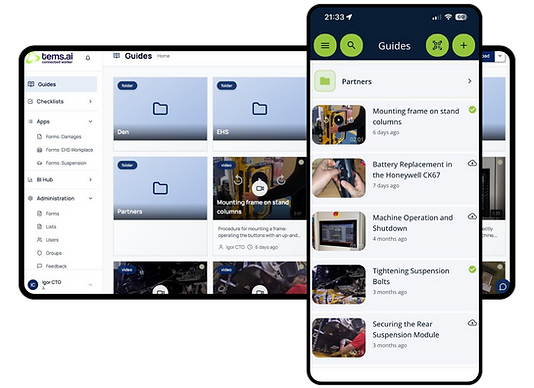Collapse the Administration section chevron

point(90,198)
